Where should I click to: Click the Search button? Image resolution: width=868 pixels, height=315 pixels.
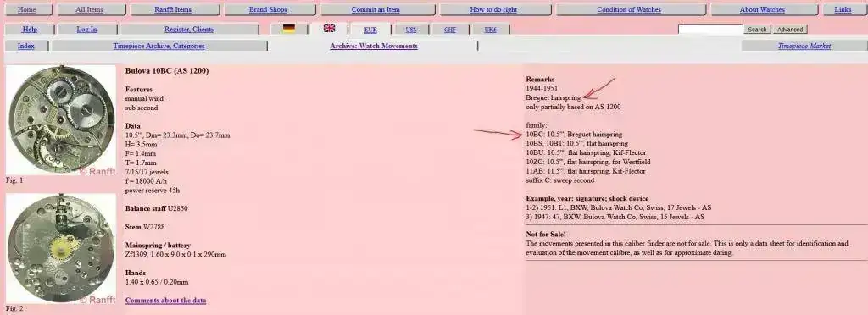tap(757, 30)
